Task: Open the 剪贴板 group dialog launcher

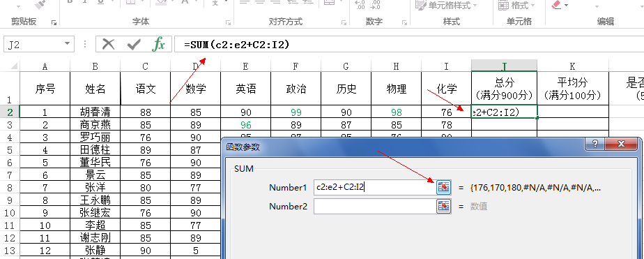Action: click(x=54, y=23)
